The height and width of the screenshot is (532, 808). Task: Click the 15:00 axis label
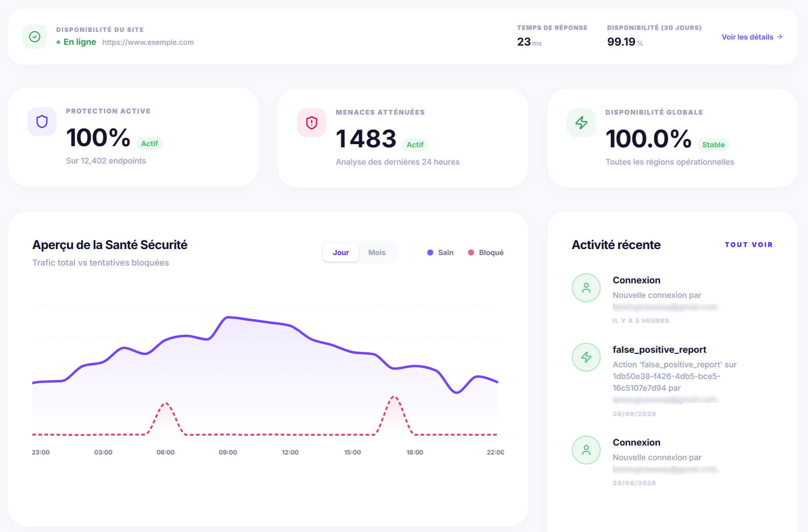(x=352, y=452)
